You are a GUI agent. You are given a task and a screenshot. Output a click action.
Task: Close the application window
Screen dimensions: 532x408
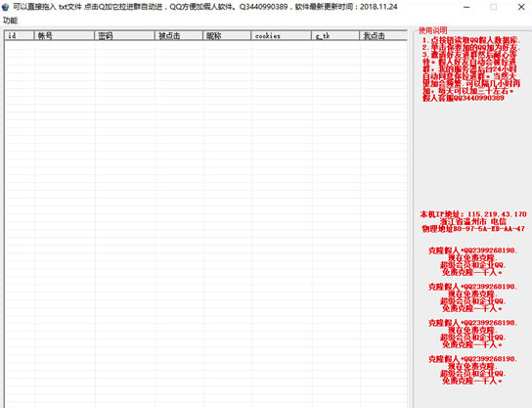click(521, 7)
